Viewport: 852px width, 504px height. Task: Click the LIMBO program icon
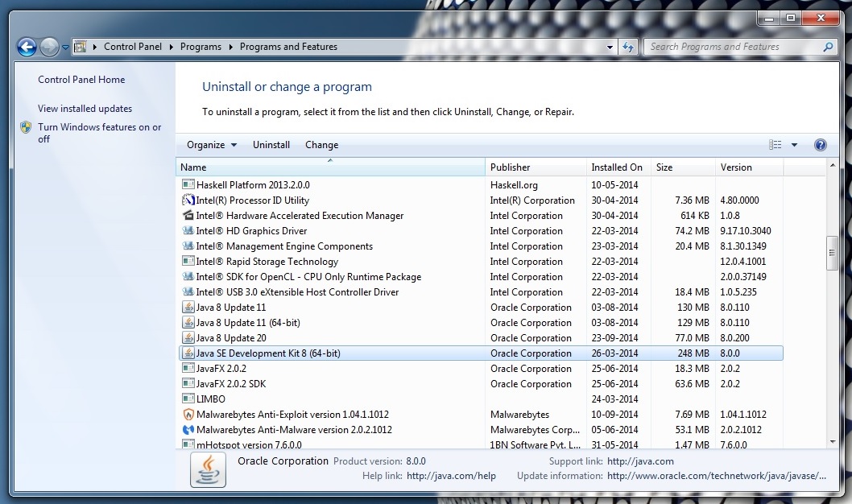point(188,399)
